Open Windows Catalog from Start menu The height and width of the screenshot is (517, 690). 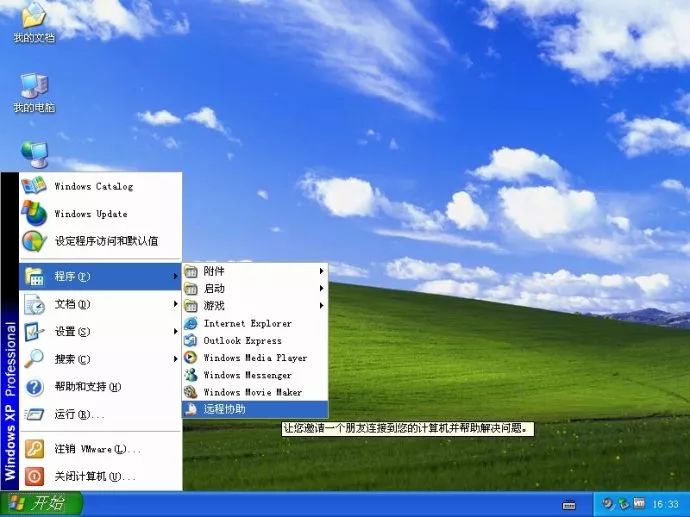pyautogui.click(x=101, y=186)
